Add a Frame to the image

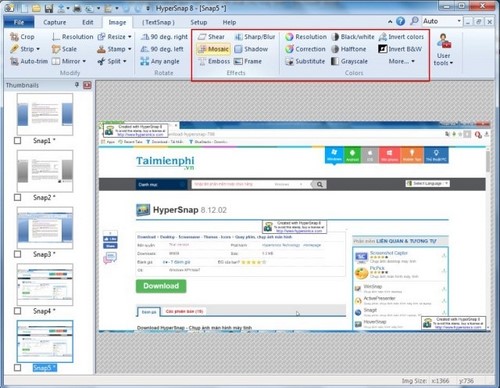click(x=248, y=61)
